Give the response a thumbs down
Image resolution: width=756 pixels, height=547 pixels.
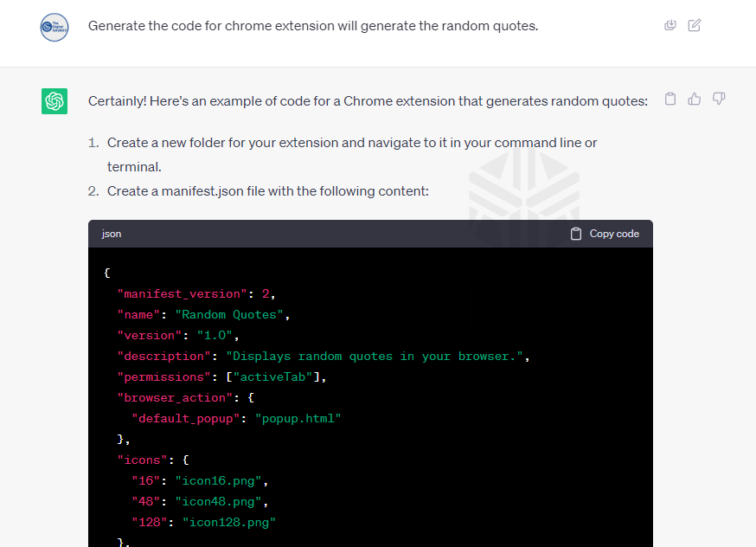coord(718,99)
